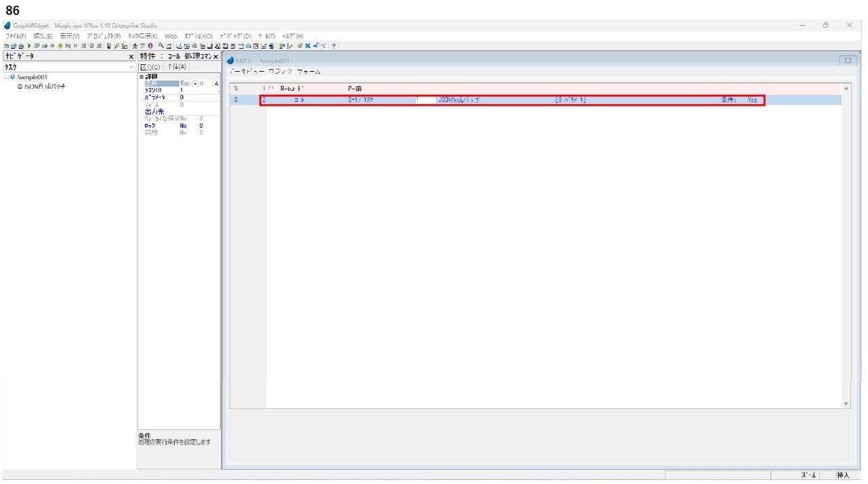The image size is (868, 484).
Task: Collapse the 詳細 section in properties
Action: (140, 77)
